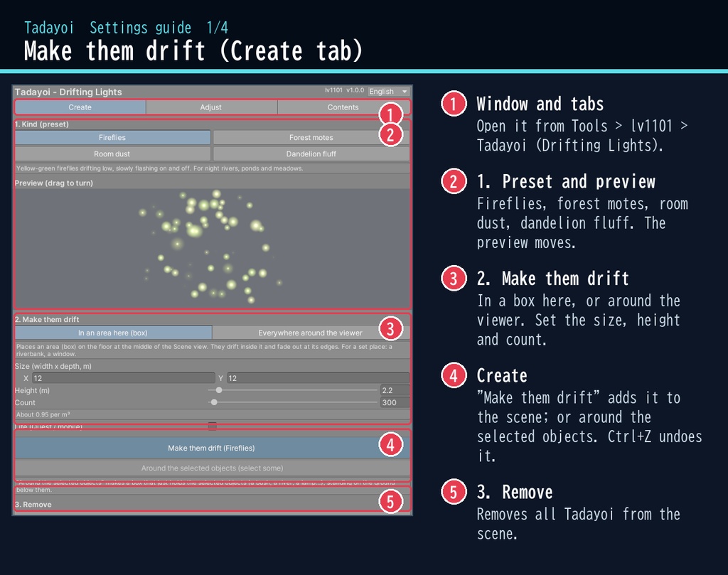
Task: Click 'Around the selected objects' button
Action: point(212,468)
